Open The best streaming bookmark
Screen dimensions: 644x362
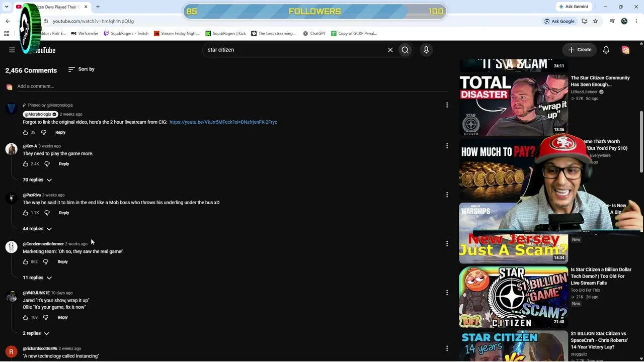(273, 34)
